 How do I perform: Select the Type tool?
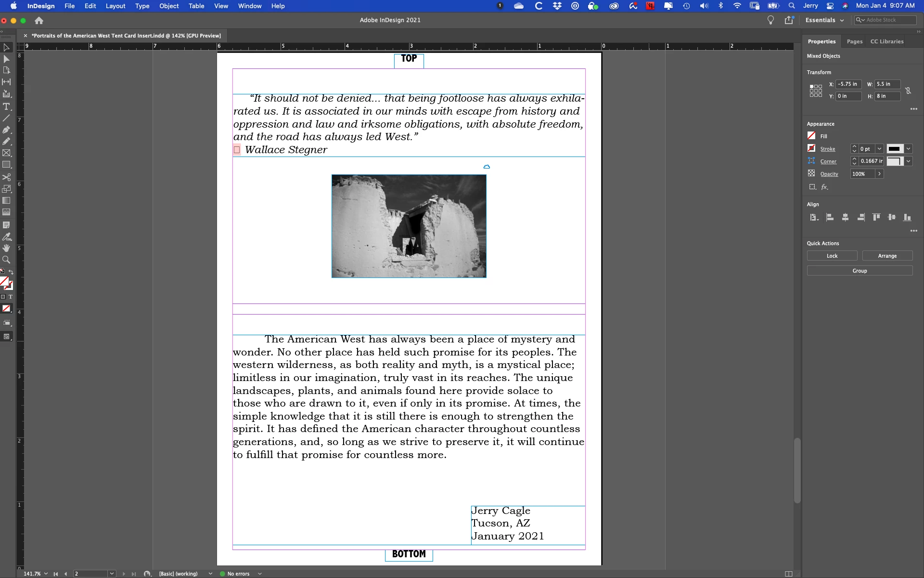click(6, 106)
